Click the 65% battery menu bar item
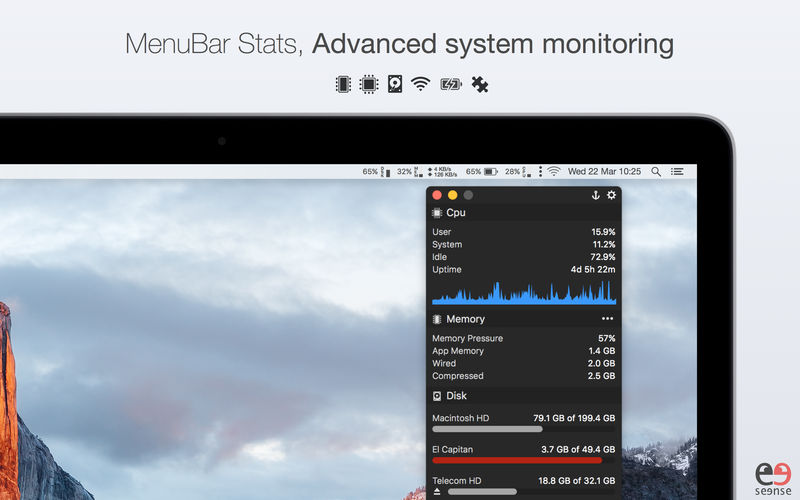 (x=482, y=171)
